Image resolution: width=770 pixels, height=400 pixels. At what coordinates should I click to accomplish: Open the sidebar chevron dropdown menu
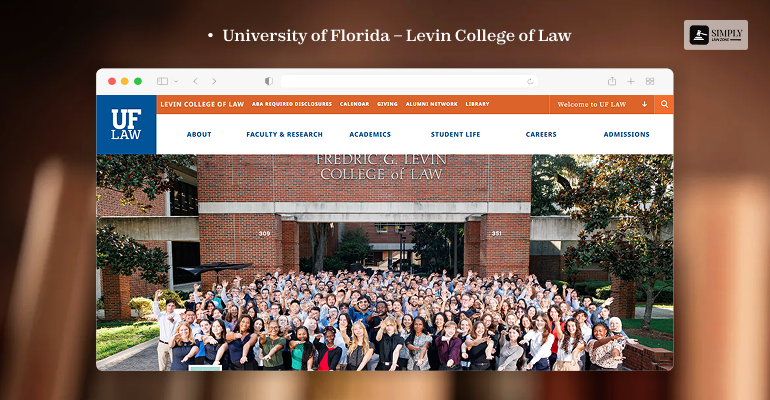coord(176,81)
